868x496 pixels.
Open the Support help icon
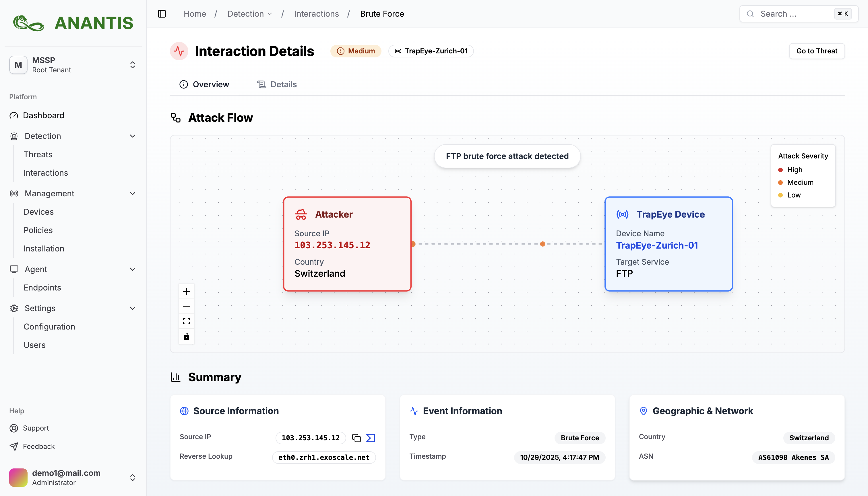[x=13, y=428]
